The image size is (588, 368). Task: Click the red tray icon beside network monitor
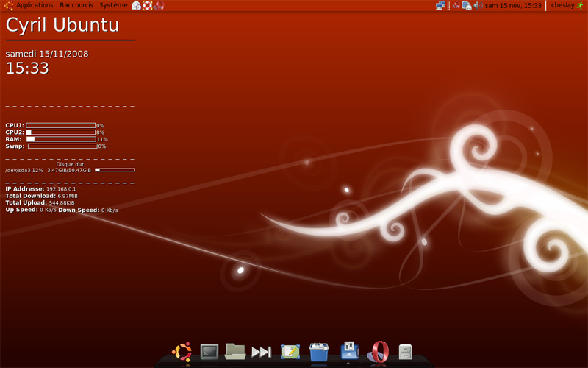click(x=456, y=5)
